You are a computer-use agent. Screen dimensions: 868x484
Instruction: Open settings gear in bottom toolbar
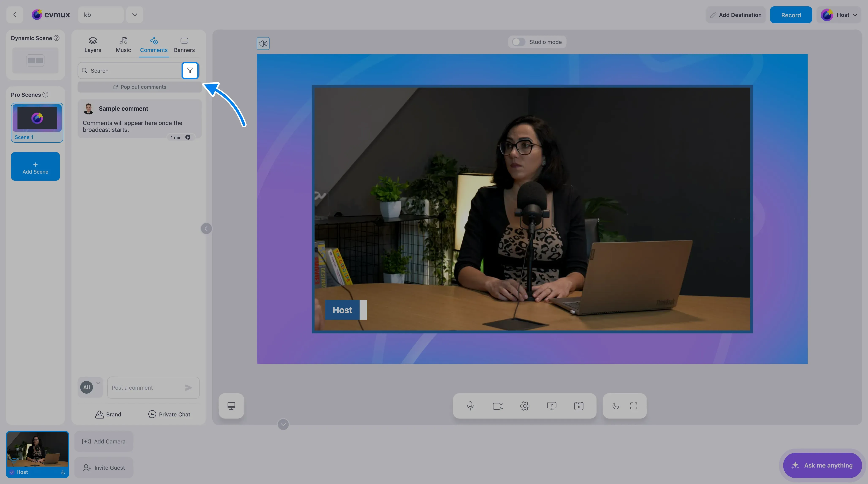525,406
